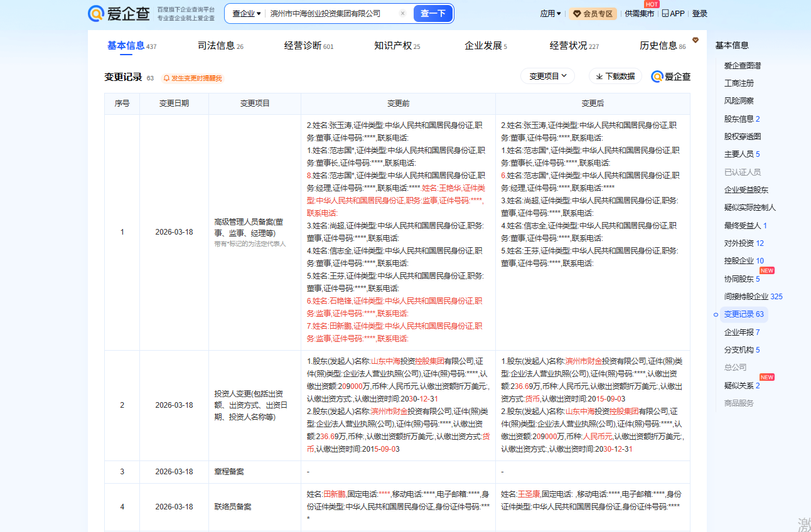Open the 经营状况 tab
Screen dimensions: 811x532
[568, 45]
